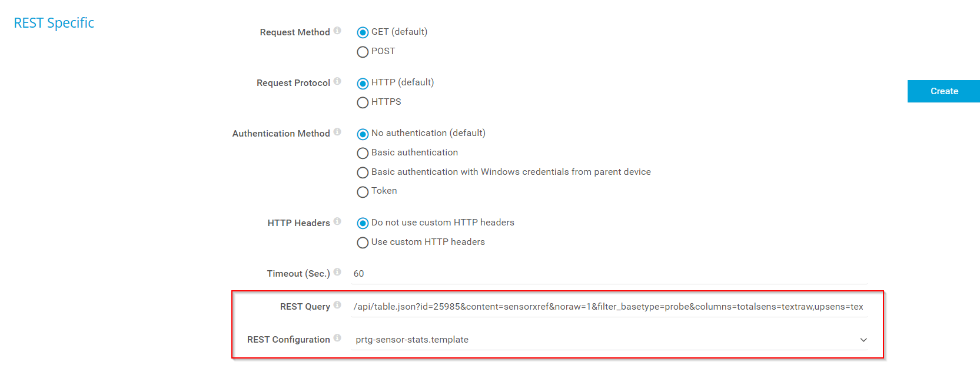Click the REST Specific heading
The width and height of the screenshot is (980, 365).
coord(53,23)
